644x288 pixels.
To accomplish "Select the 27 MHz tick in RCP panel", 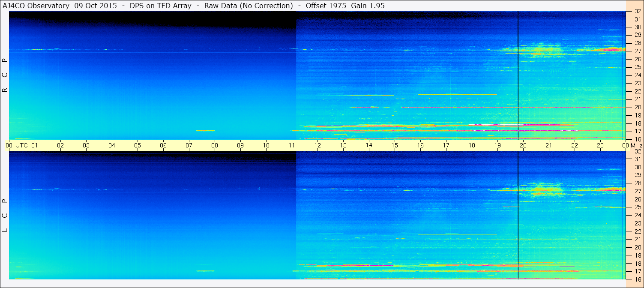I will (x=637, y=51).
